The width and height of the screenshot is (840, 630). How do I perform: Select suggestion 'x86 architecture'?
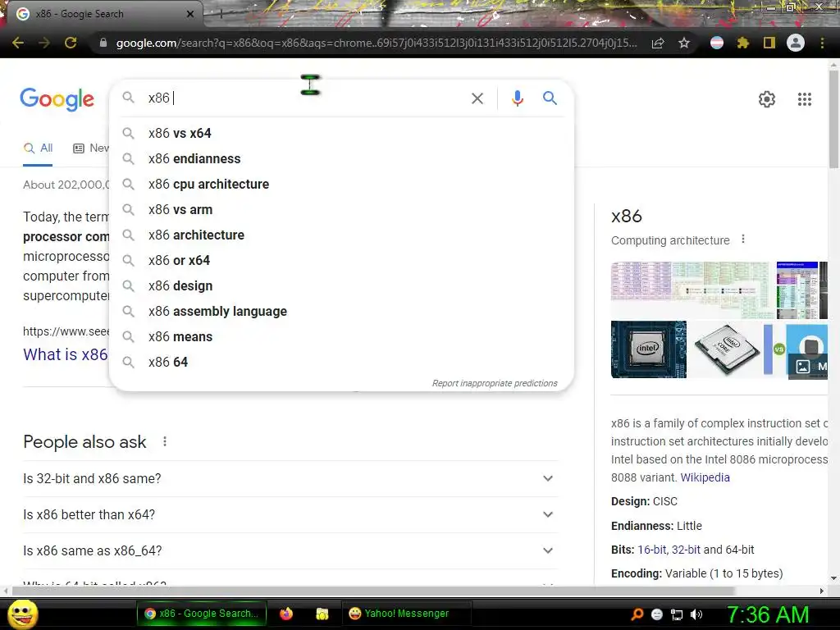pos(341,235)
